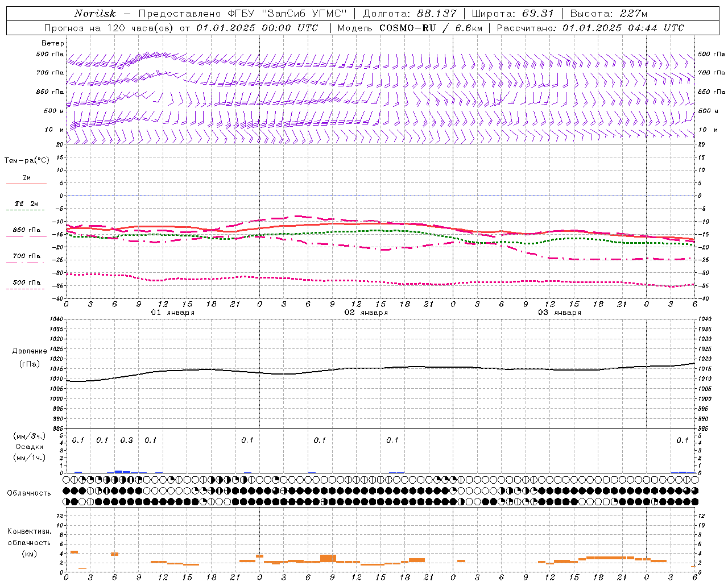Viewport: 728px width, 582px height.
Task: Click the date label 02 января
Action: (366, 313)
